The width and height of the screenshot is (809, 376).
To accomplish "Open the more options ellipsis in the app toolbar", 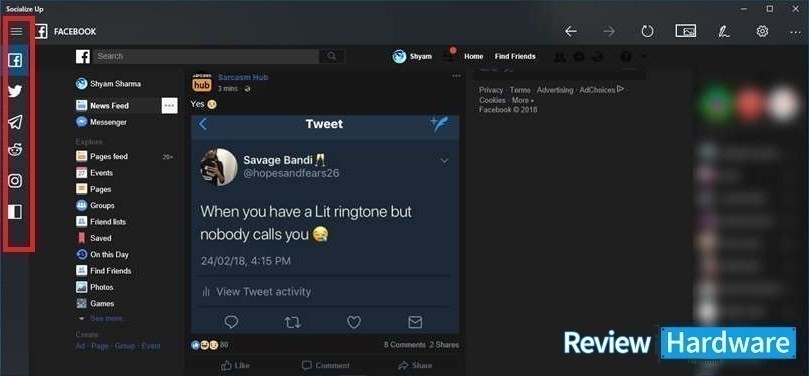I will coord(795,32).
